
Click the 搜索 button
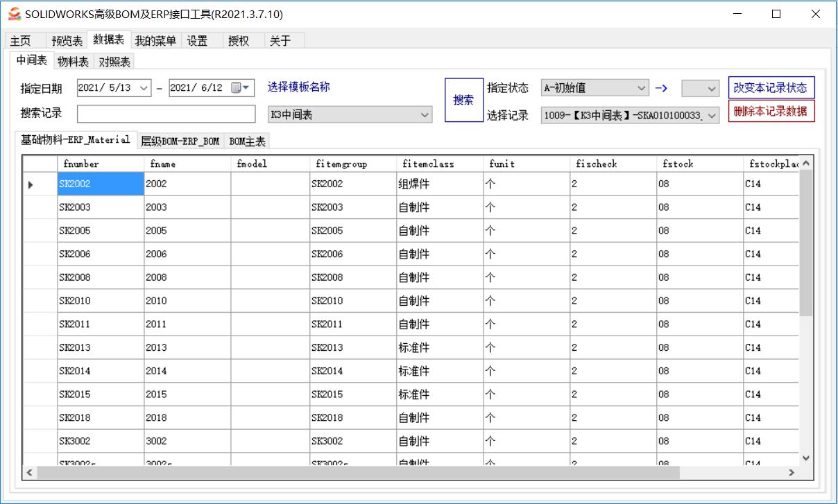click(463, 100)
